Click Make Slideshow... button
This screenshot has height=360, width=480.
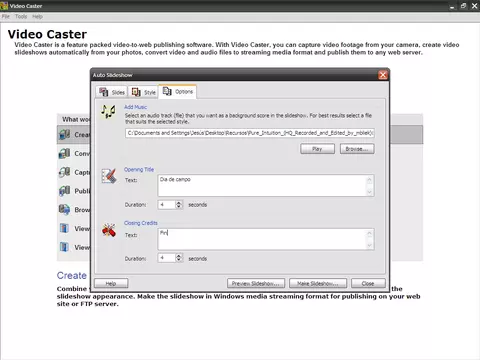point(318,283)
